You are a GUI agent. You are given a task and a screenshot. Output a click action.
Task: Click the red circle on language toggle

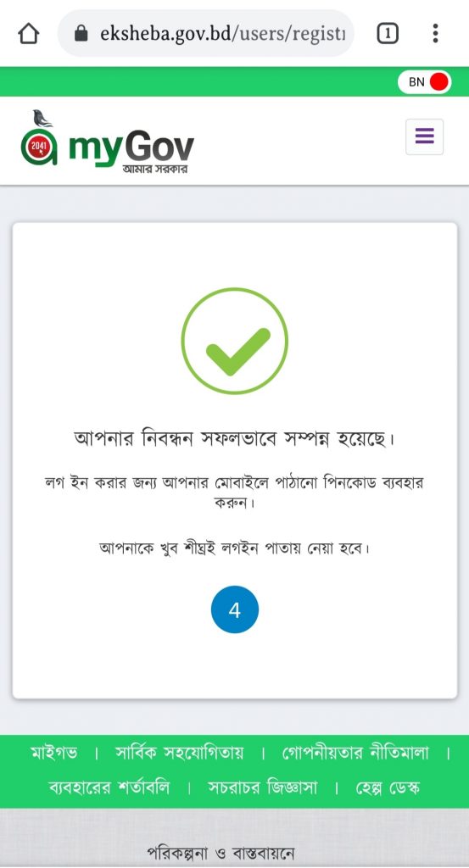pyautogui.click(x=438, y=82)
